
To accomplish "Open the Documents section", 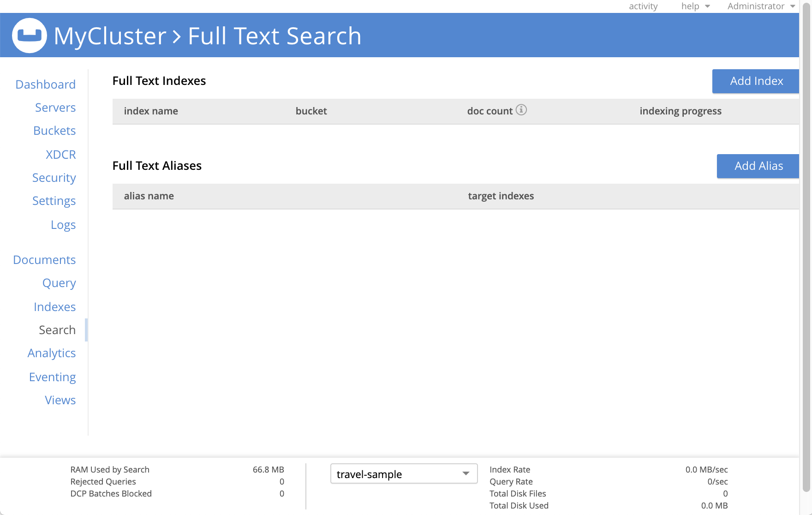I will (44, 260).
